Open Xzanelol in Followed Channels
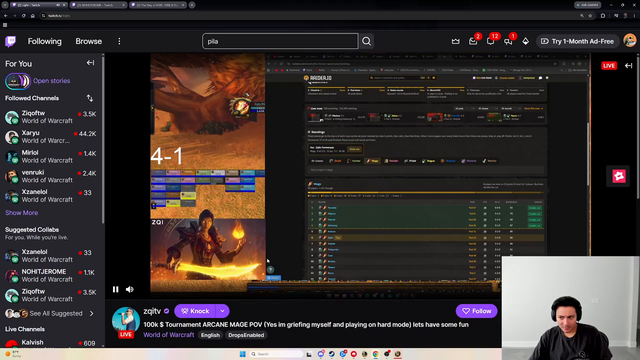 coord(51,196)
